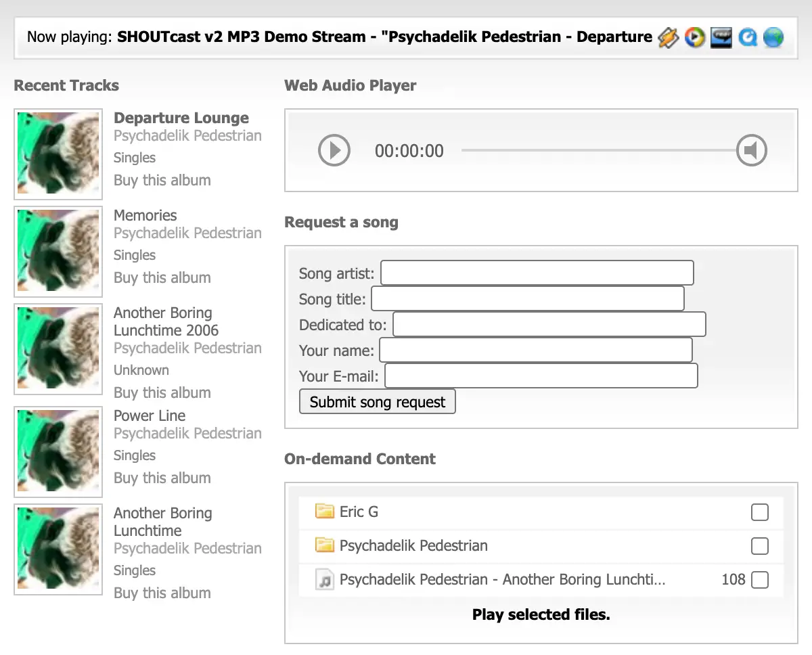Open stream with the RealPlayer icon
The height and width of the screenshot is (655, 812).
pos(721,37)
